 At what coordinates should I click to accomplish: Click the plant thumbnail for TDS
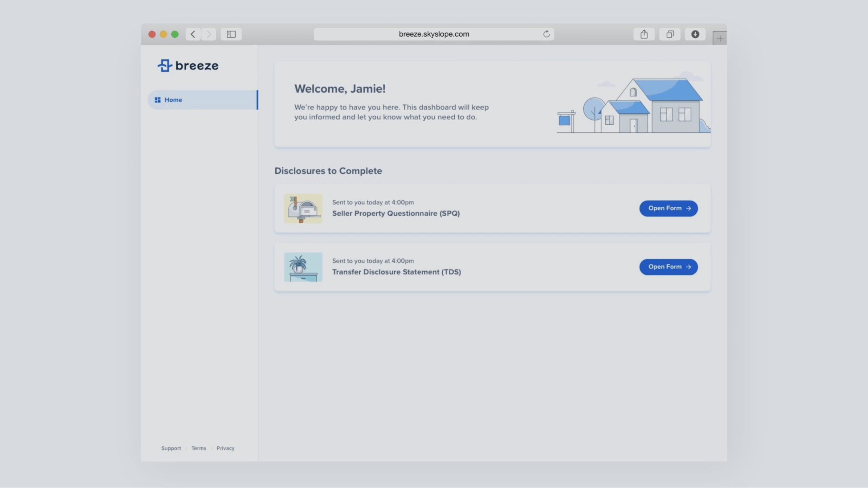303,267
